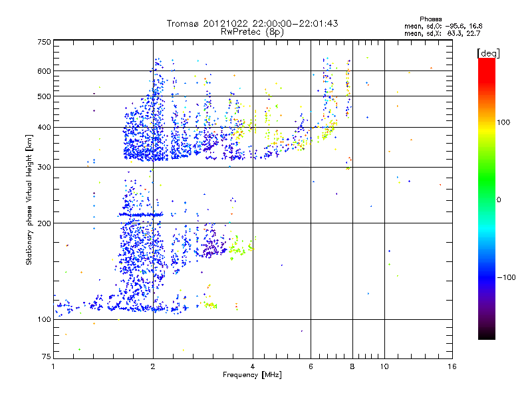Click the plot title 'Tromsø 20121022 22:00:00-22:01:43'
532x399 pixels.
tap(252, 23)
